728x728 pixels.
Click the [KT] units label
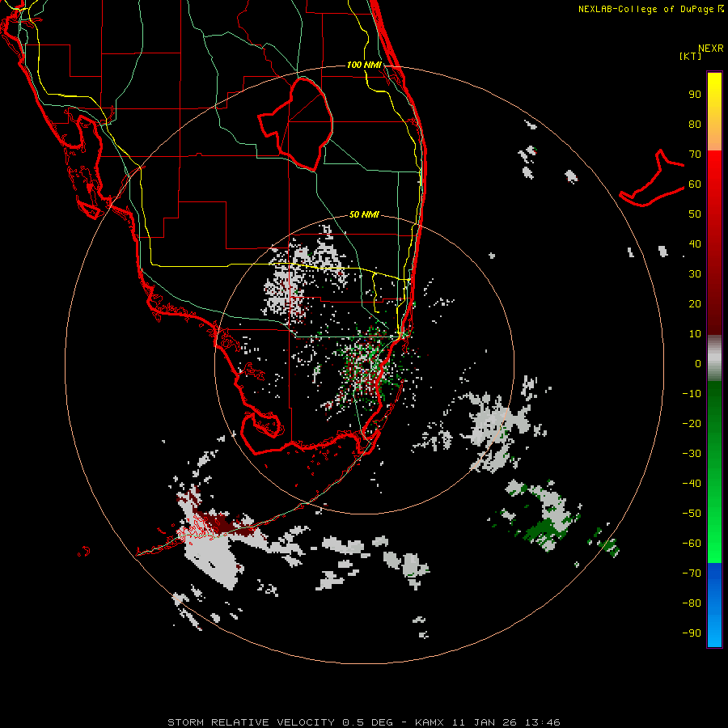point(690,56)
